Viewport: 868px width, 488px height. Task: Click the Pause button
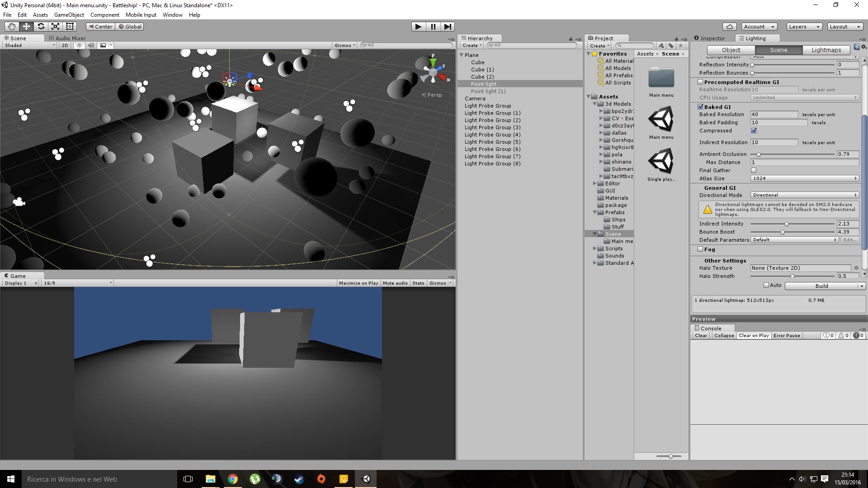(x=433, y=27)
